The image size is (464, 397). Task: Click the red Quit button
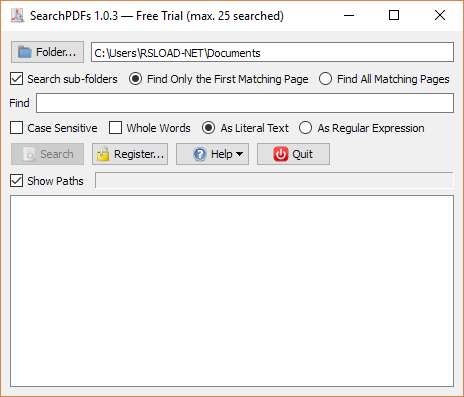293,154
